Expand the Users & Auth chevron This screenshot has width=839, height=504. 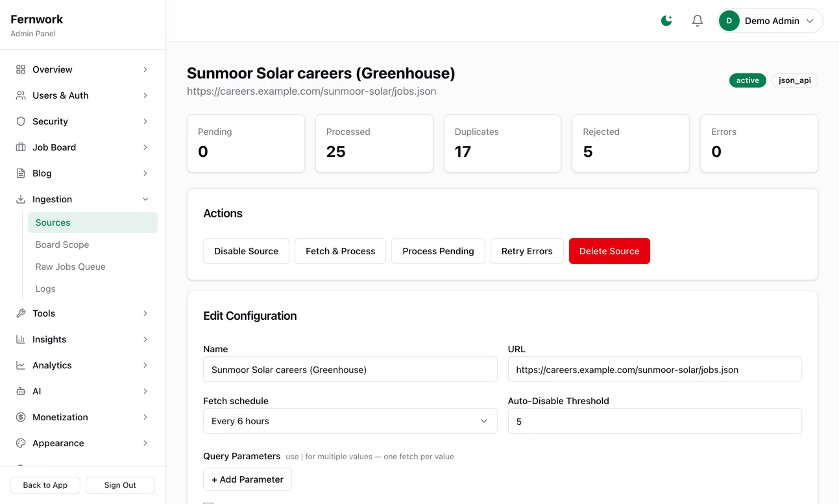[x=145, y=95]
